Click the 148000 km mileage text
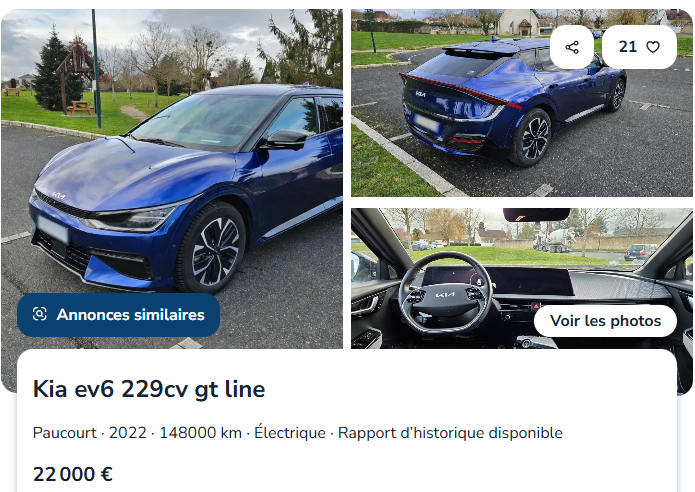The width and height of the screenshot is (695, 492). point(200,433)
